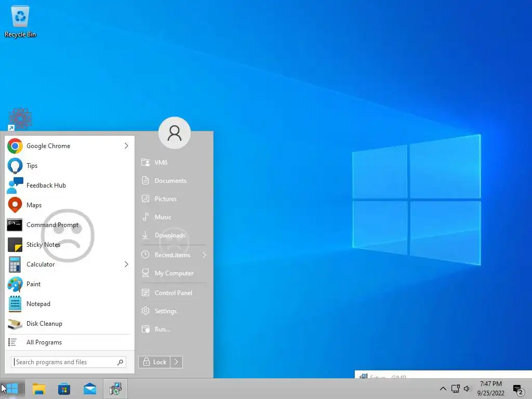This screenshot has width=532, height=399.
Task: Click the Windows Start button
Action: pyautogui.click(x=12, y=389)
